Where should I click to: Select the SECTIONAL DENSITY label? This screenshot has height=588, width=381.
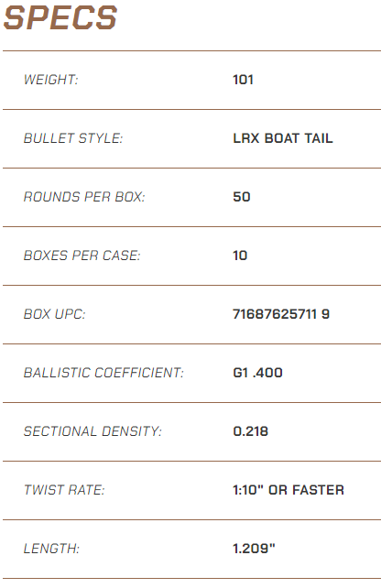[x=93, y=431]
